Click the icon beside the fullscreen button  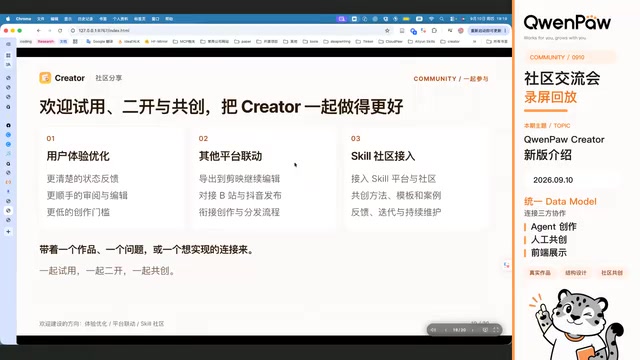coord(485,330)
